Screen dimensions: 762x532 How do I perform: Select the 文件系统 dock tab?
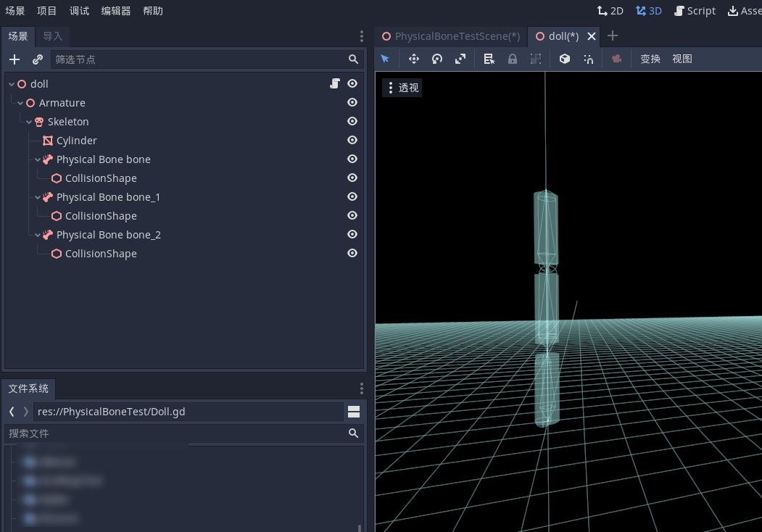click(x=28, y=388)
